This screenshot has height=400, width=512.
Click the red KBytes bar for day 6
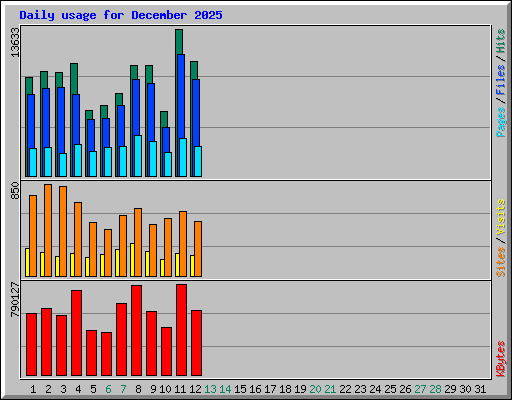[x=106, y=354]
